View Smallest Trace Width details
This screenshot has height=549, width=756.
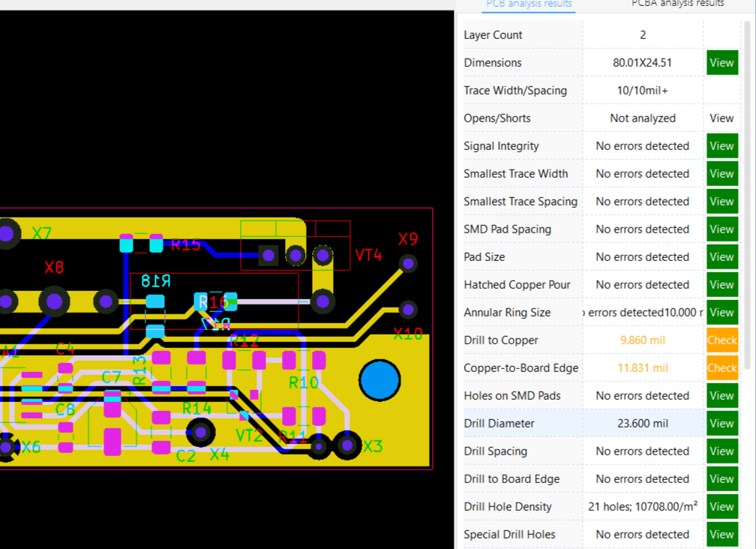(x=721, y=174)
